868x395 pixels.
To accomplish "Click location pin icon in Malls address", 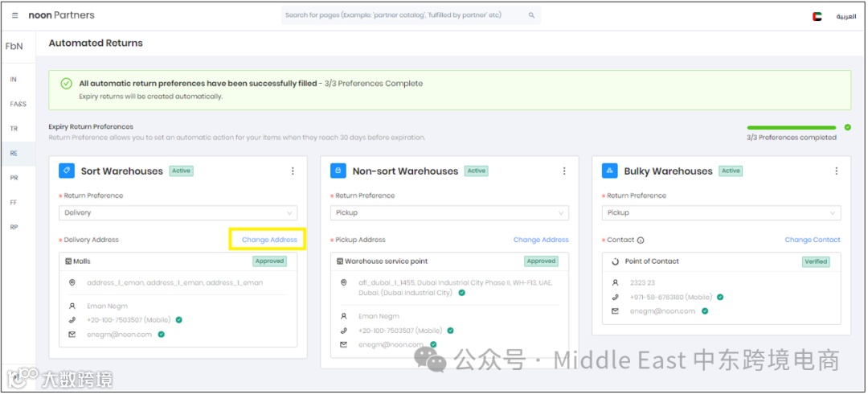I will [x=72, y=282].
